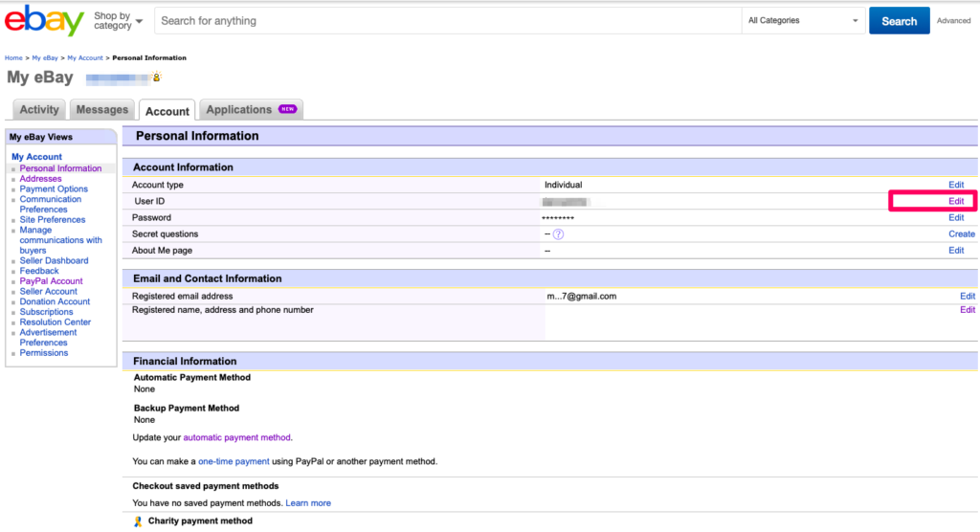The height and width of the screenshot is (532, 980).
Task: Switch to the Activity tab
Action: [39, 110]
